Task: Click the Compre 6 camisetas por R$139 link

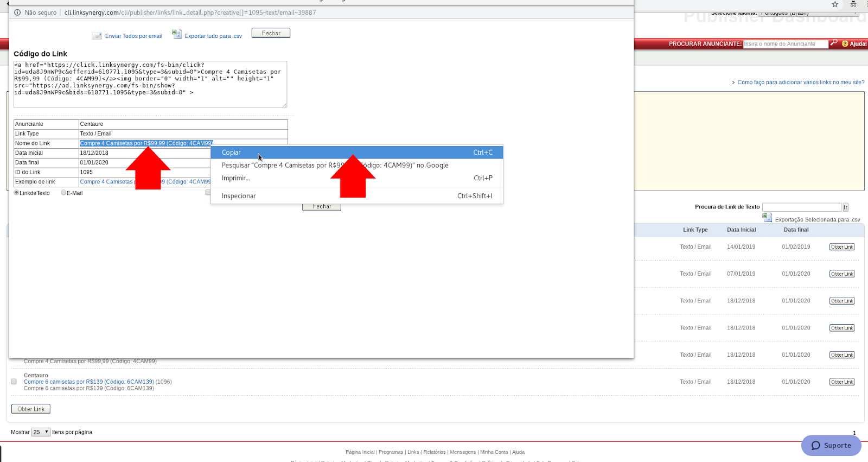Action: (x=89, y=382)
